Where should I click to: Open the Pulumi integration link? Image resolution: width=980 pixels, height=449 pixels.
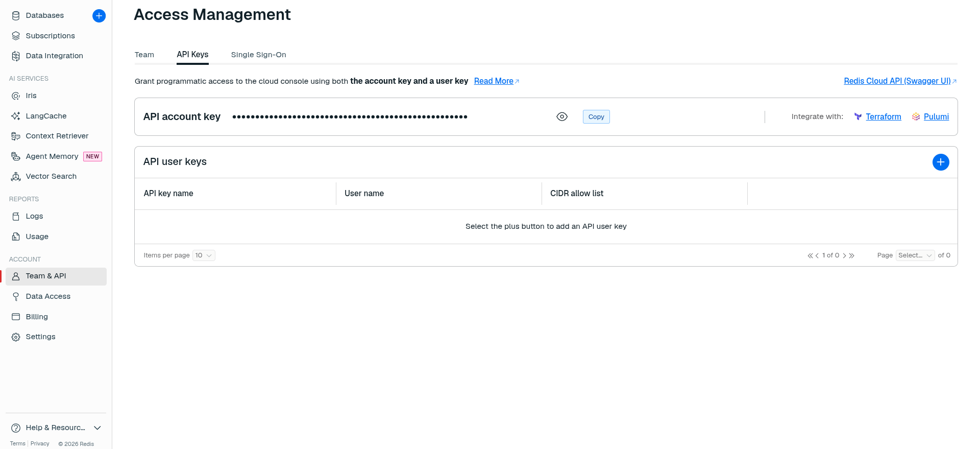tap(936, 116)
